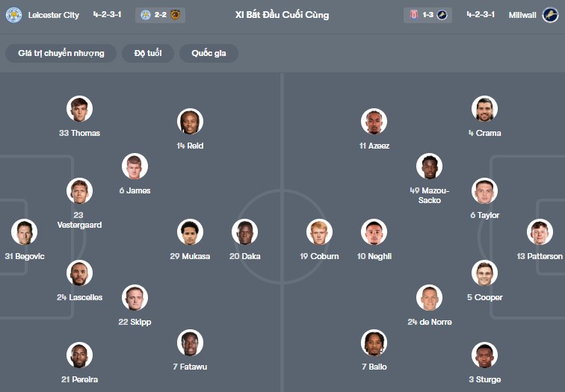The width and height of the screenshot is (565, 392).
Task: Open the Millwall team name link
Action: [x=522, y=15]
